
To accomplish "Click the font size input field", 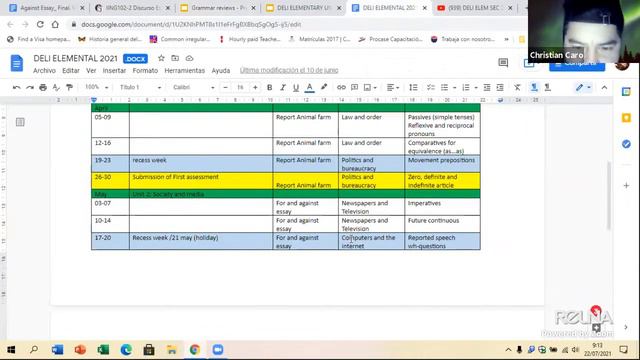I will click(x=240, y=87).
